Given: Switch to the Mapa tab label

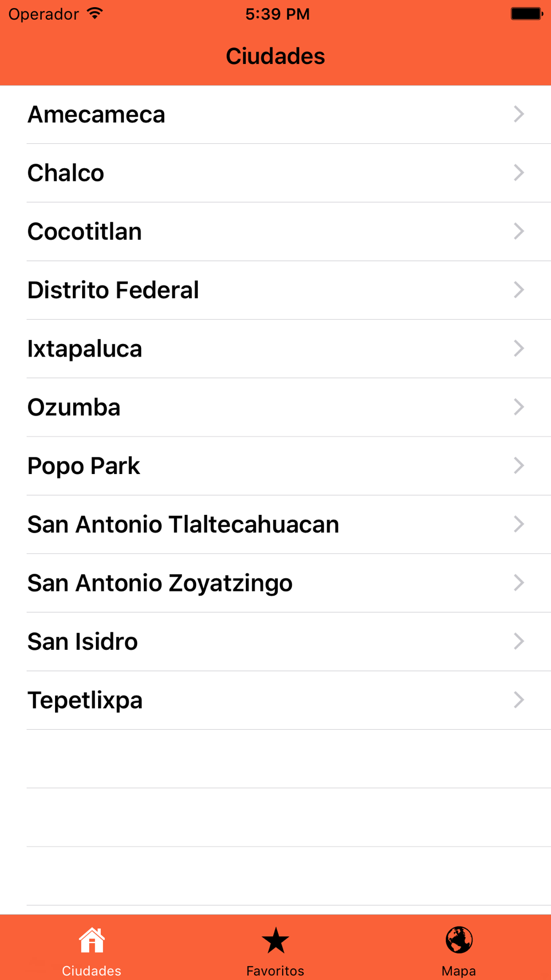Looking at the screenshot, I should (458, 971).
